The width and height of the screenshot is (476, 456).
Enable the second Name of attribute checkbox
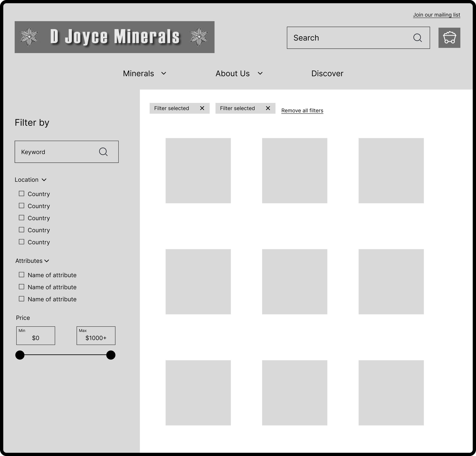(22, 287)
